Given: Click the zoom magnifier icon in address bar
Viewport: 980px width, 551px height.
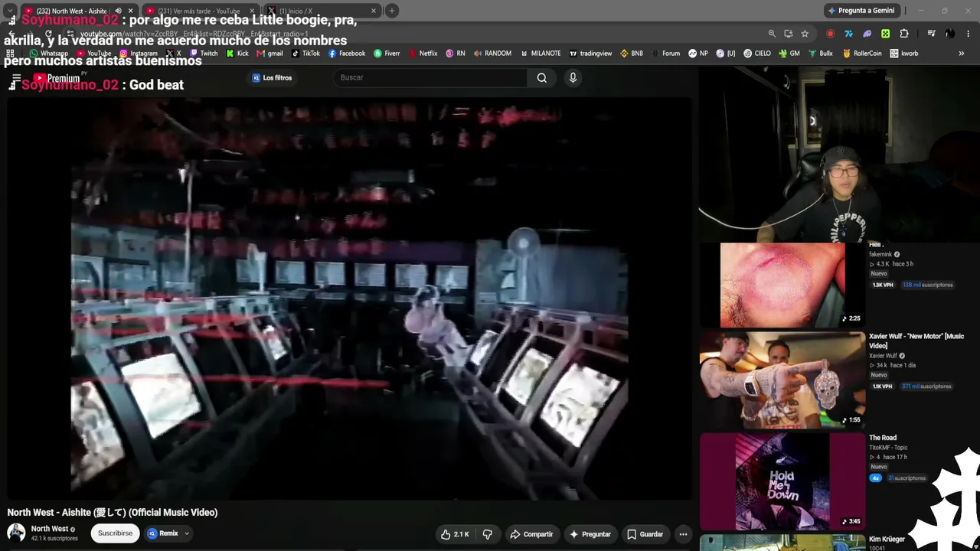Looking at the screenshot, I should pos(772,34).
